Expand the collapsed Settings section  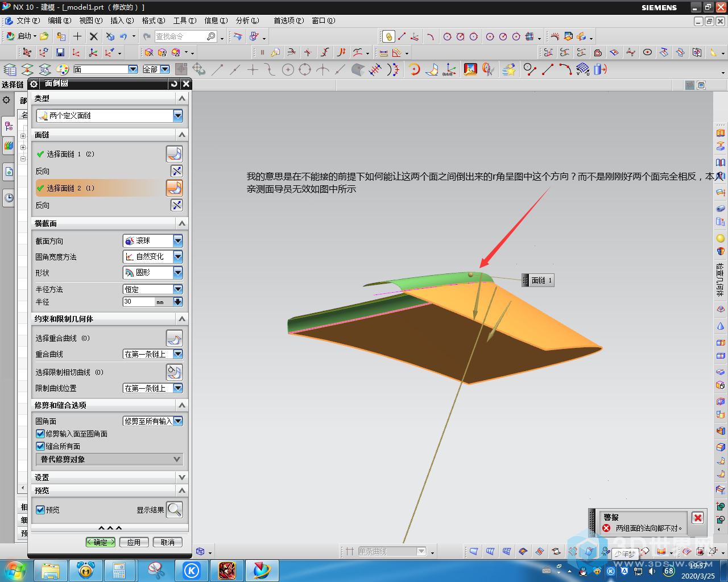coord(182,477)
